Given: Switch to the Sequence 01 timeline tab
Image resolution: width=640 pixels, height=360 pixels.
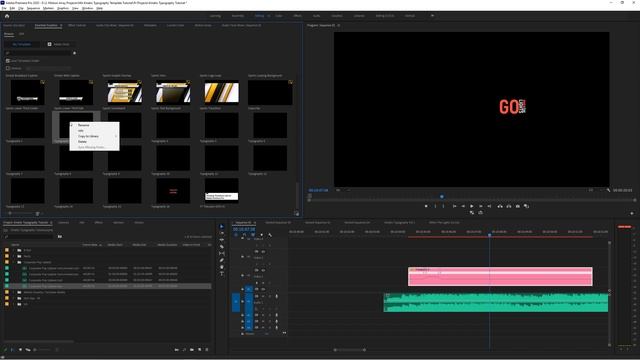Looking at the screenshot, I should click(243, 222).
